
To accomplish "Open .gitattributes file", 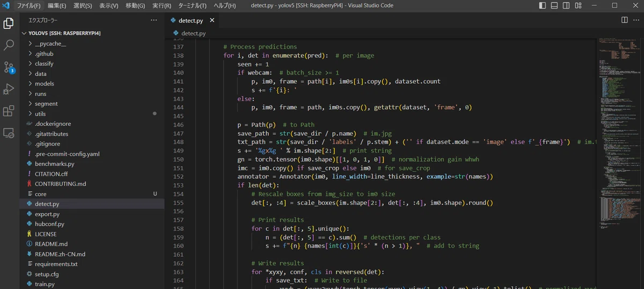I will (x=92, y=134).
